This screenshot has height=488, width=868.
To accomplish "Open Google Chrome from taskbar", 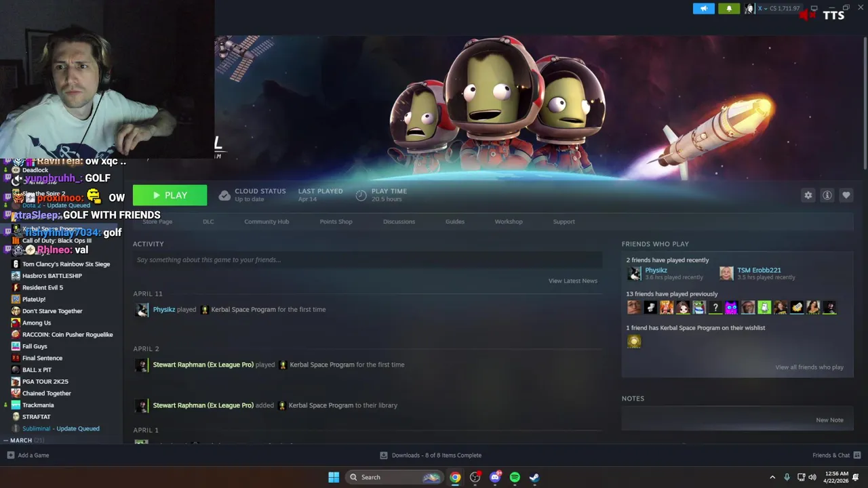I will (x=455, y=477).
